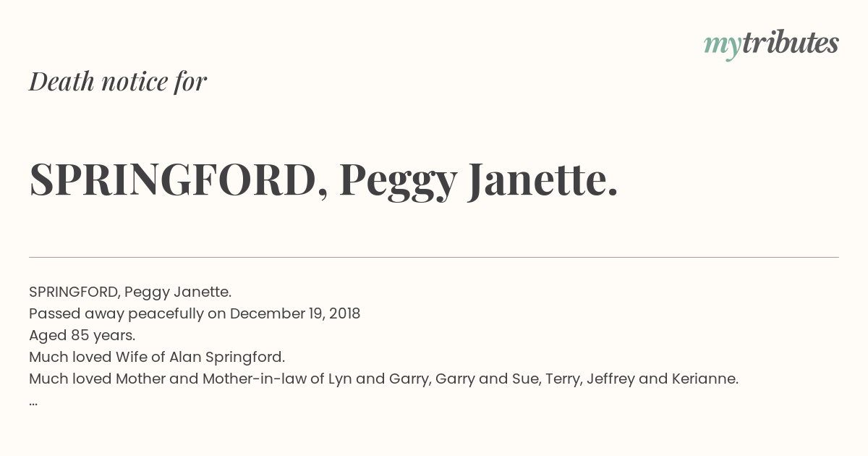
Task: Click 'Janette.' in the large heading
Action: [x=543, y=180]
